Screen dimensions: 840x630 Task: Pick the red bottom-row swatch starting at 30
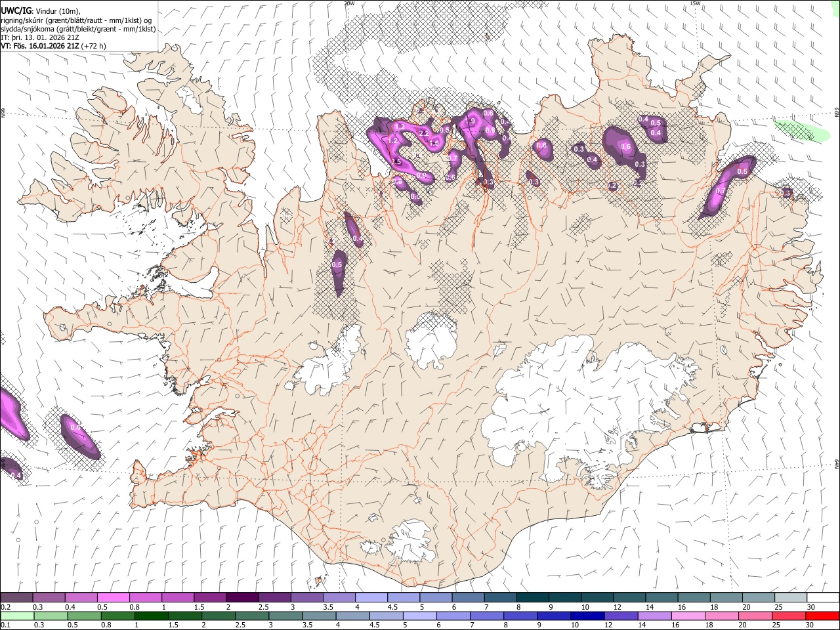click(x=822, y=616)
